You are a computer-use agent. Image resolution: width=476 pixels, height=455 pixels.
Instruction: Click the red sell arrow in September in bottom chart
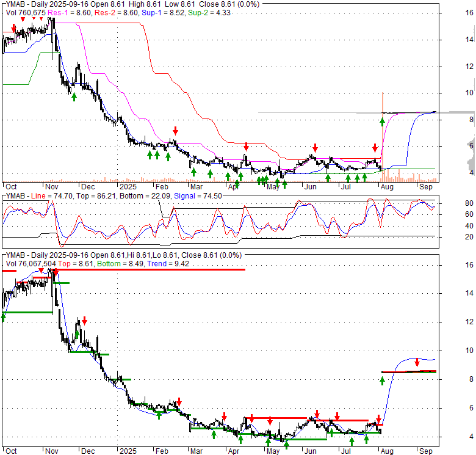point(417,362)
